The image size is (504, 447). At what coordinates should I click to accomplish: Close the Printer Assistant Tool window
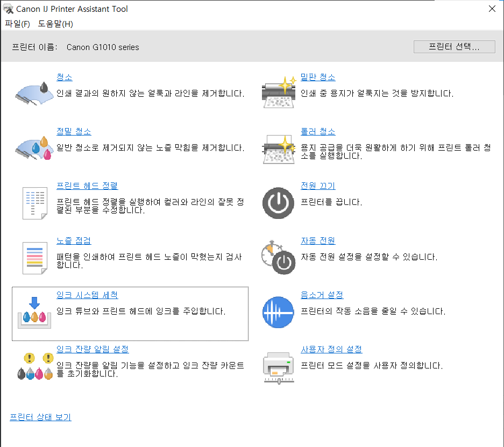point(492,9)
